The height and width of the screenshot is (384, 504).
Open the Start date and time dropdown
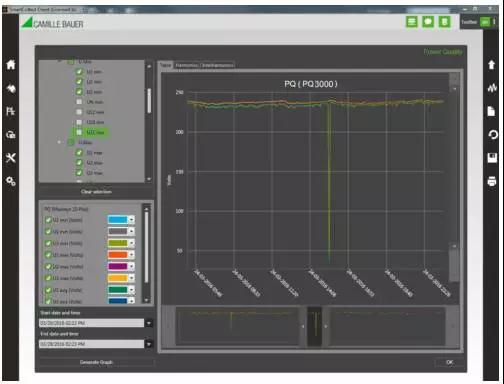pyautogui.click(x=149, y=323)
